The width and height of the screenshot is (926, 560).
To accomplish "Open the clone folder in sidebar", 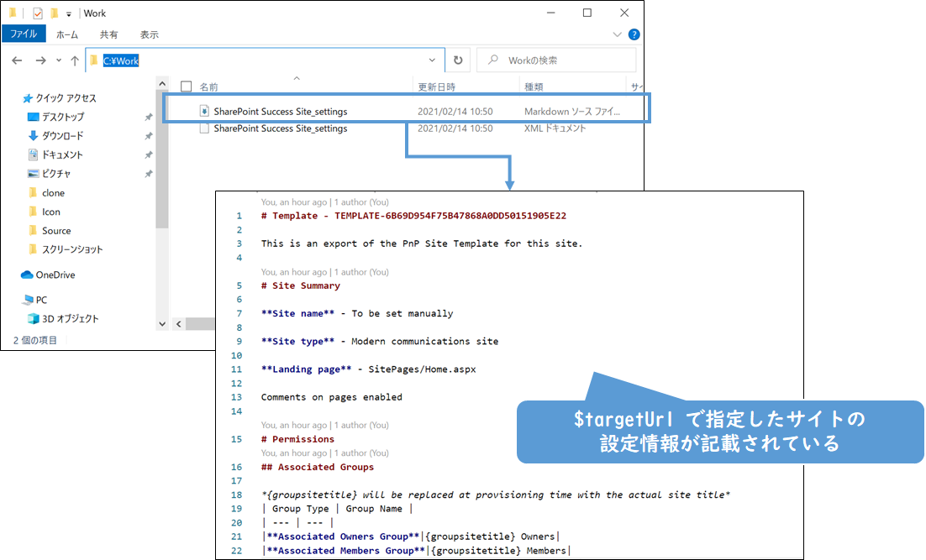I will pyautogui.click(x=53, y=193).
